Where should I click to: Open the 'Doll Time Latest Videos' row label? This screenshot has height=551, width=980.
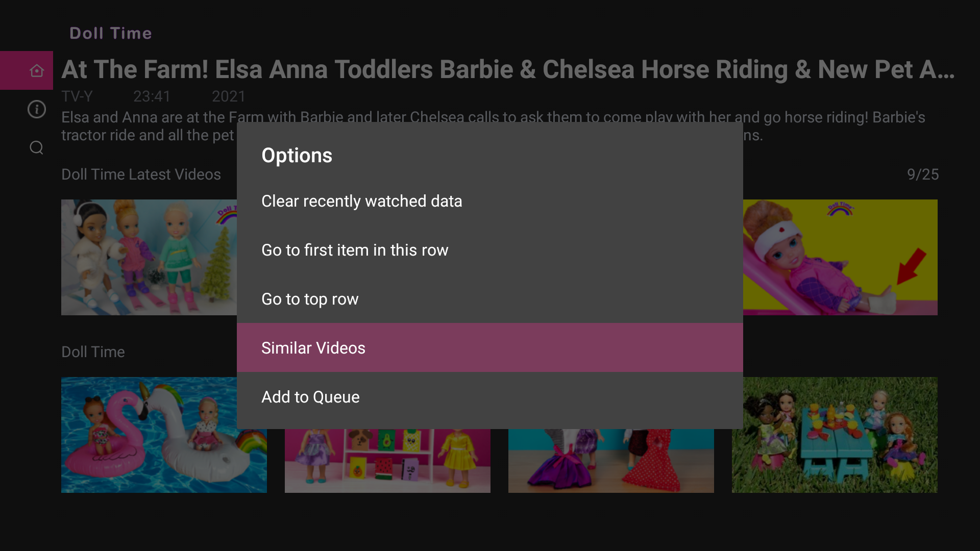click(141, 174)
